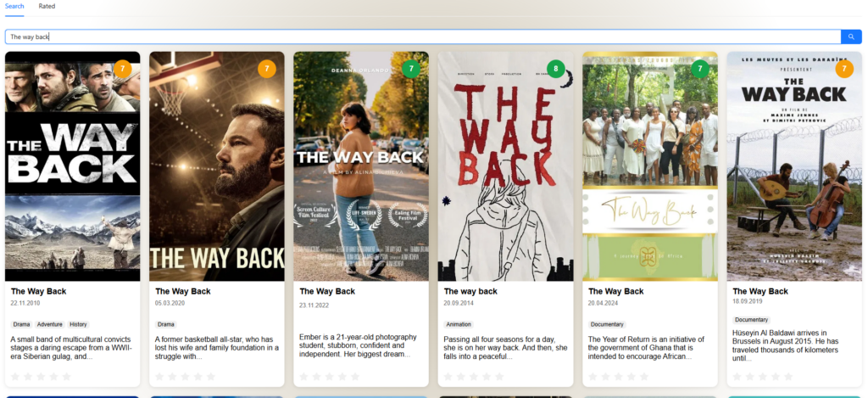
Task: Click the description starting 'A small band of multicultural'
Action: tap(71, 348)
